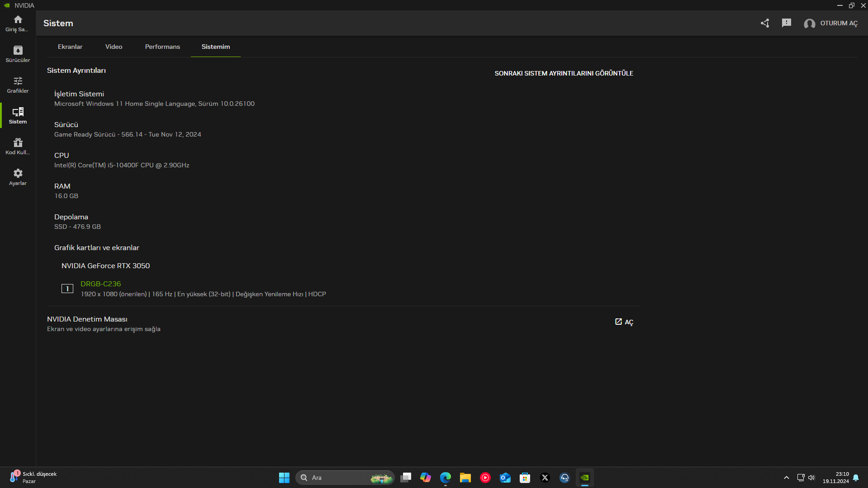Open Outlook from the taskbar
The width and height of the screenshot is (868, 488).
pos(505,478)
